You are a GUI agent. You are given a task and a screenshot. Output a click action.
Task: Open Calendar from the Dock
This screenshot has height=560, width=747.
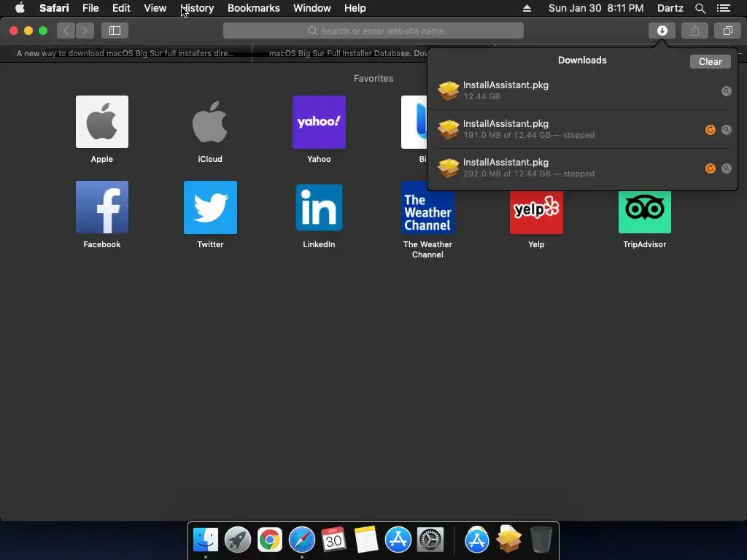tap(333, 540)
